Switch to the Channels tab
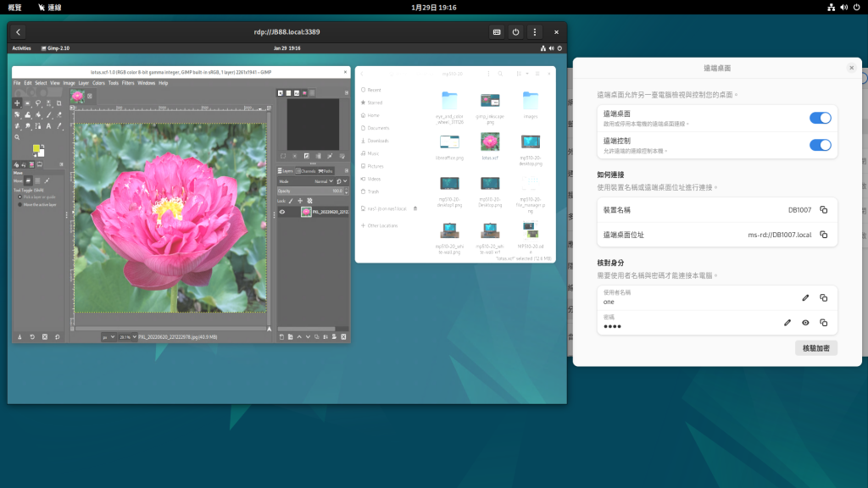This screenshot has width=868, height=488. pos(307,171)
